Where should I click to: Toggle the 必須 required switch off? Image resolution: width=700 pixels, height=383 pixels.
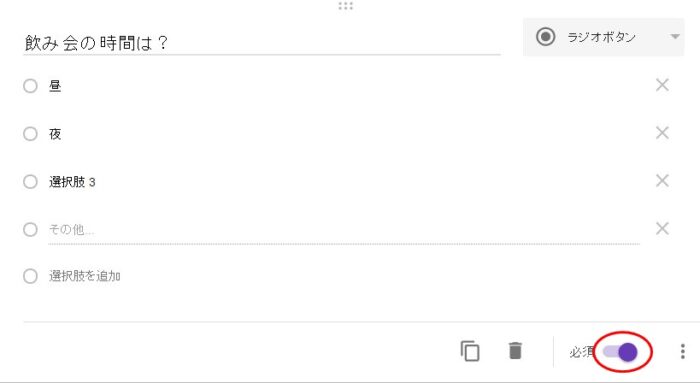[x=621, y=352]
